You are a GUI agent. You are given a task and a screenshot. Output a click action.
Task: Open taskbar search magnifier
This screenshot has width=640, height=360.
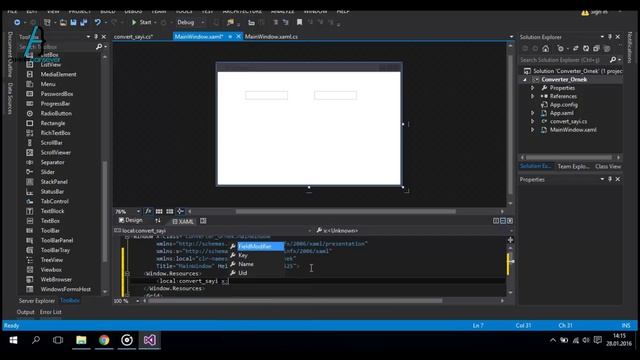(x=36, y=340)
